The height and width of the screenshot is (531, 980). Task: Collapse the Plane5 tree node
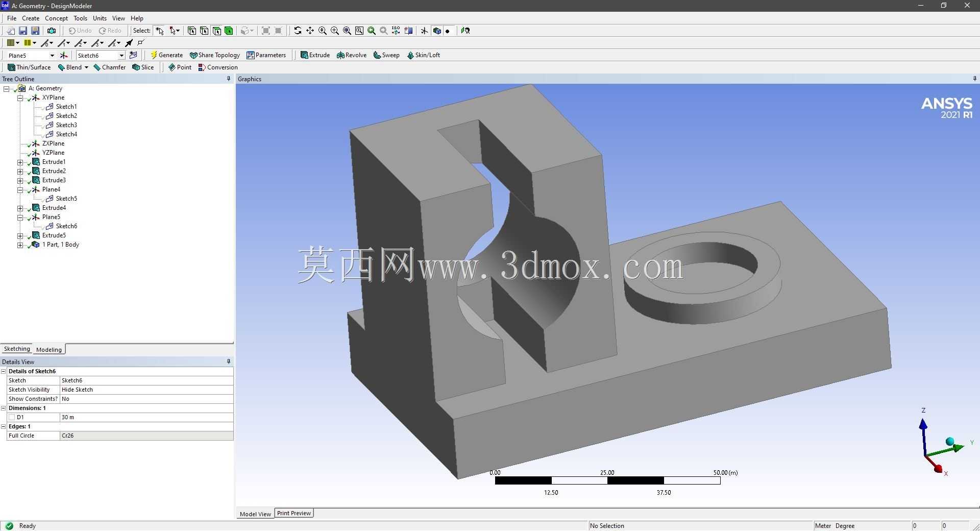(x=20, y=217)
